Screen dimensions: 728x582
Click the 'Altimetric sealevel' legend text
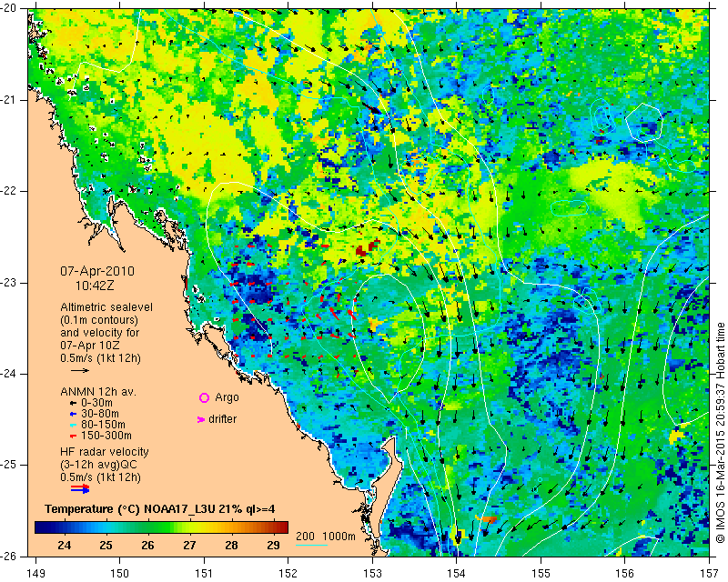(x=106, y=307)
